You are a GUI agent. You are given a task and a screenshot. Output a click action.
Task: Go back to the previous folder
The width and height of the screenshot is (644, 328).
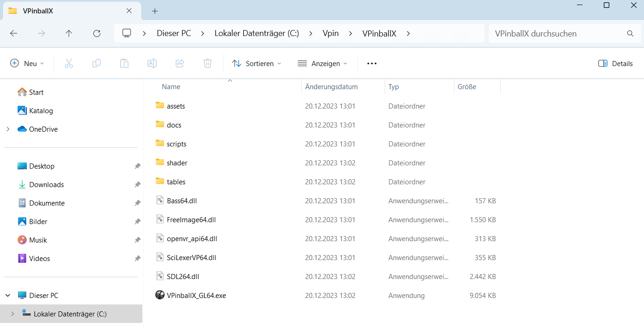coord(13,33)
